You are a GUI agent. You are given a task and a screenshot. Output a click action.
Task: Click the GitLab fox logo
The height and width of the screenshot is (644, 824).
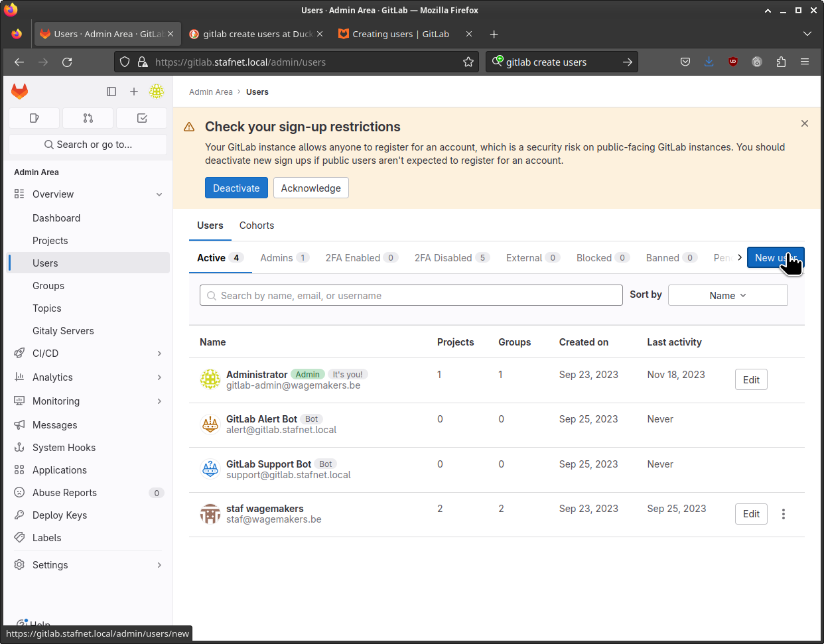point(20,92)
